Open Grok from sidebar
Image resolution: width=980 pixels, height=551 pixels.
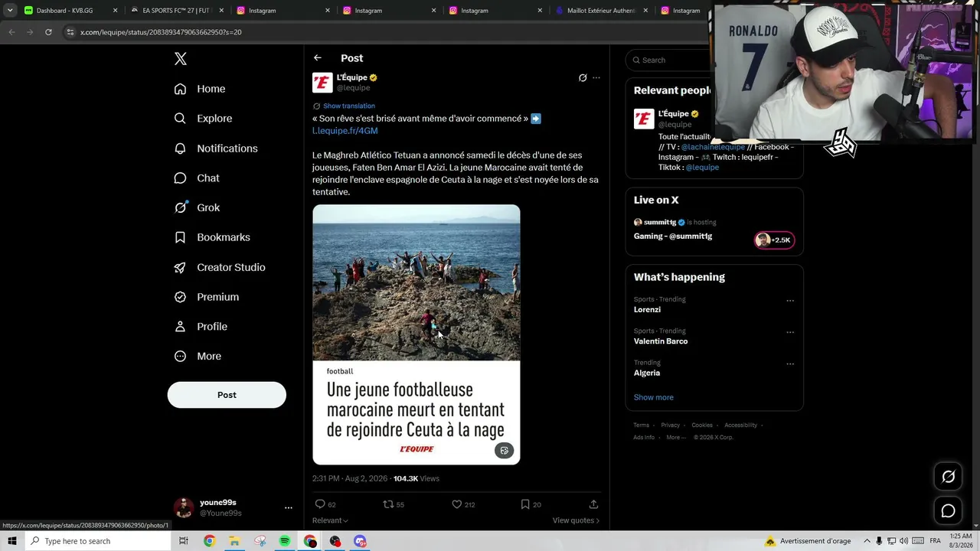(197, 208)
